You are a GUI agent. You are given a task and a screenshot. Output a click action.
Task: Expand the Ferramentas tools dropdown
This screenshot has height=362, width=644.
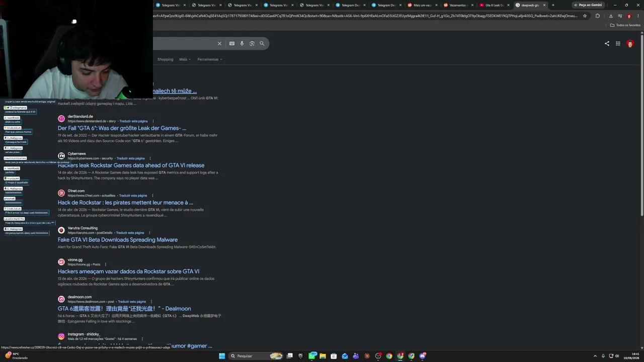[210, 59]
